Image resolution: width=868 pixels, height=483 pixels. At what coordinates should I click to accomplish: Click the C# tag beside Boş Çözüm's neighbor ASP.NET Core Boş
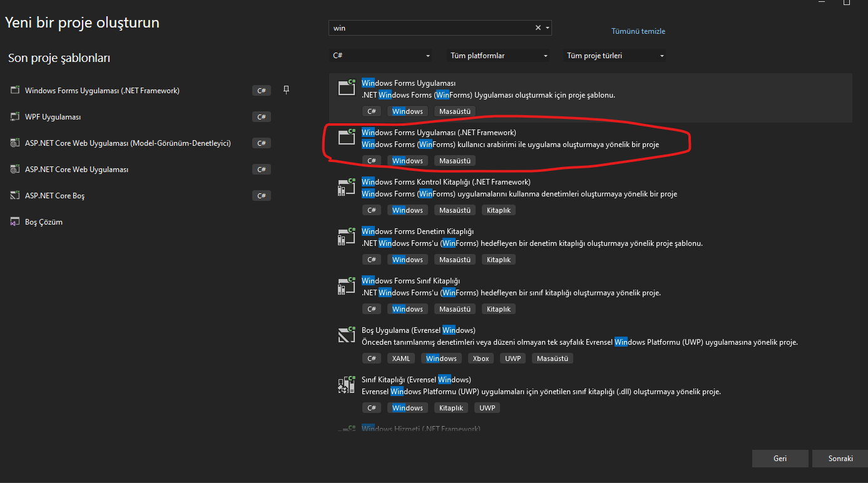(262, 196)
